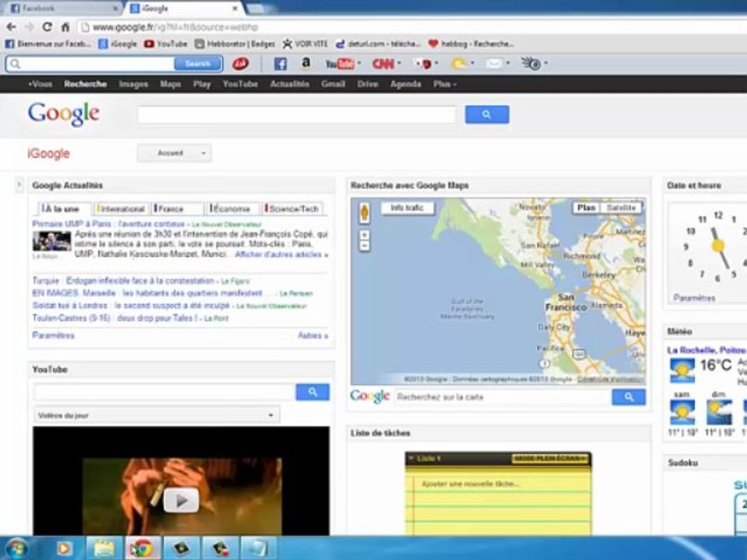The height and width of the screenshot is (560, 747).
Task: Expand the YouTube toolbar icon dropdown arrow
Action: (x=359, y=63)
